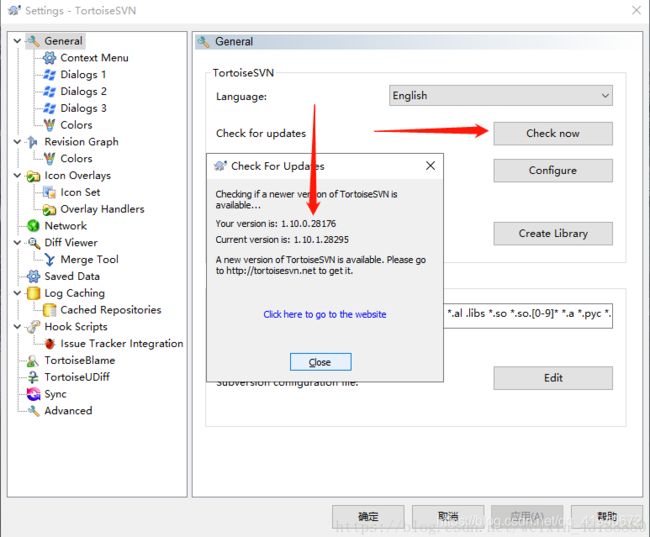
Task: Open the Network settings page
Action: point(65,226)
